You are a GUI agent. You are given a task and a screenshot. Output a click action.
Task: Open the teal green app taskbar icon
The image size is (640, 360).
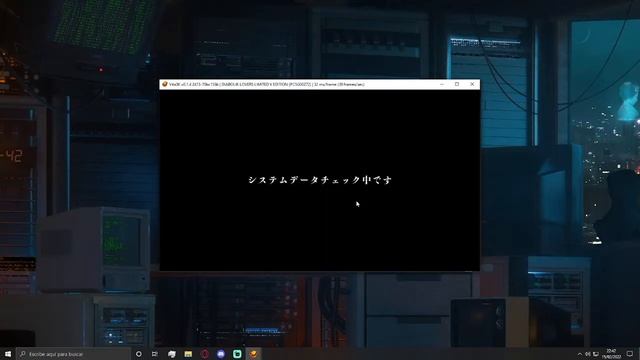(237, 354)
